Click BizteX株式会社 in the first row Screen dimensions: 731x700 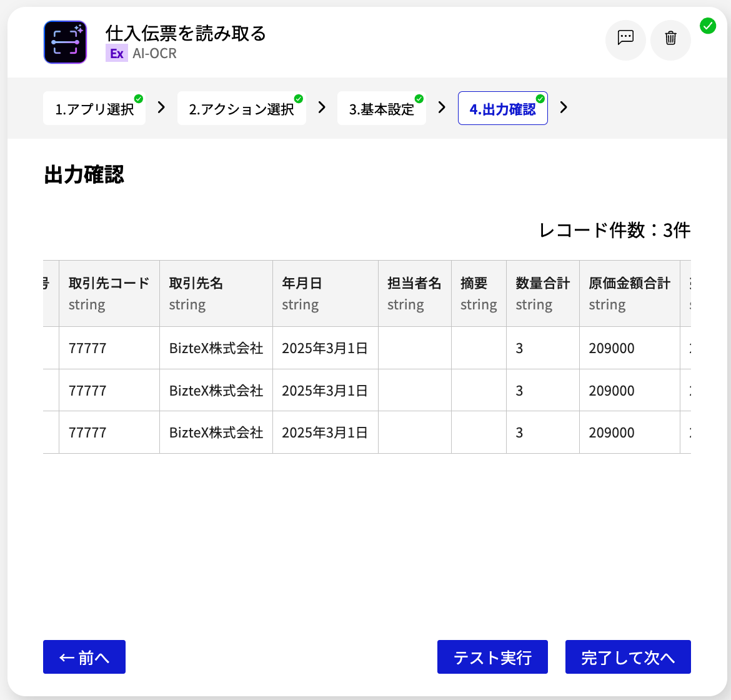point(216,348)
